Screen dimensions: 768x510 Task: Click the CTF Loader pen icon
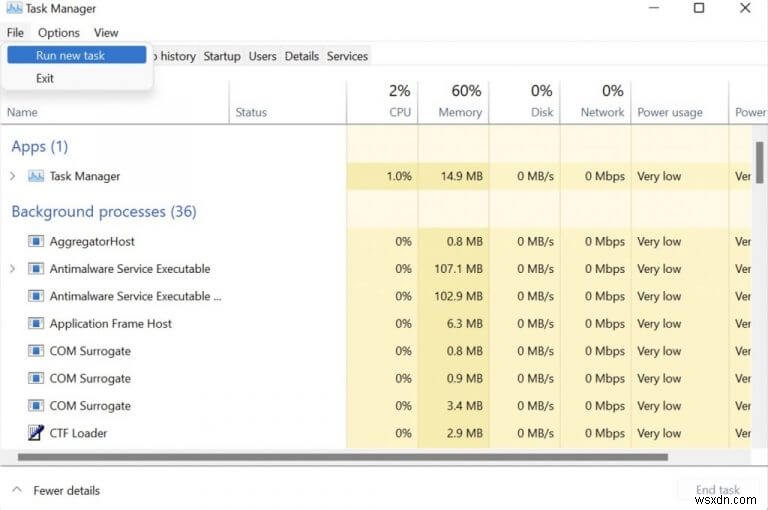(x=36, y=433)
